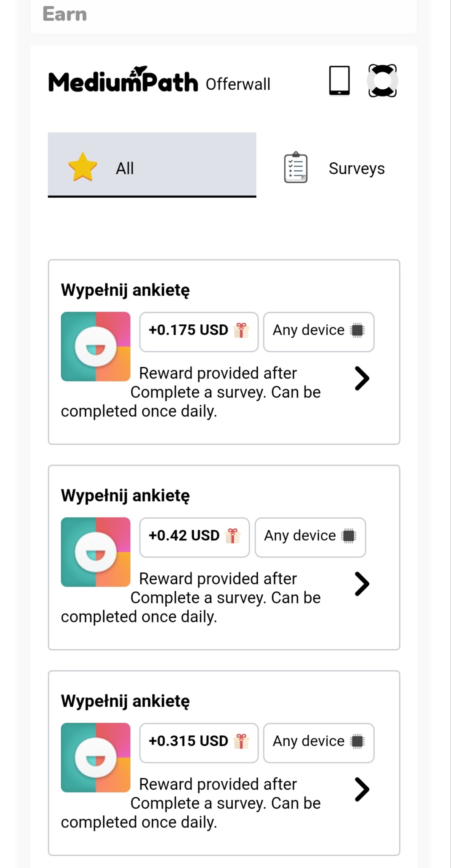This screenshot has height=868, width=451.
Task: Click the +0.42 USD reward badge
Action: pyautogui.click(x=195, y=537)
